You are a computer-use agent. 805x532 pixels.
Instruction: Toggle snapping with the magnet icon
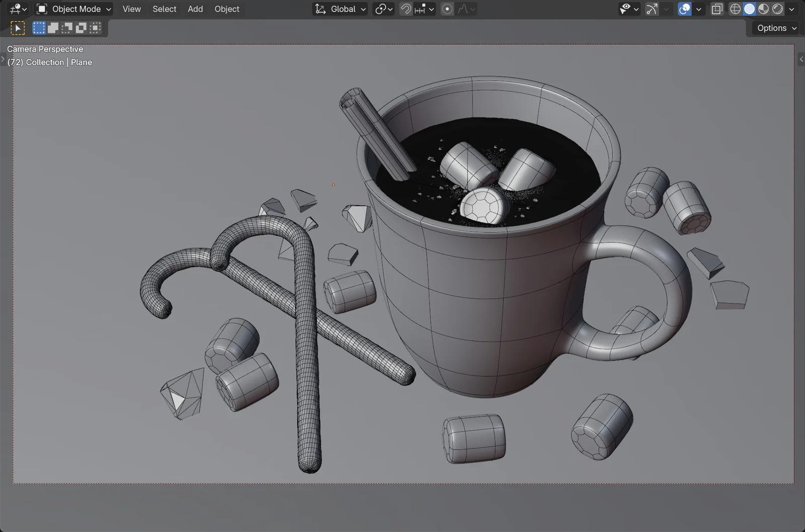point(406,9)
